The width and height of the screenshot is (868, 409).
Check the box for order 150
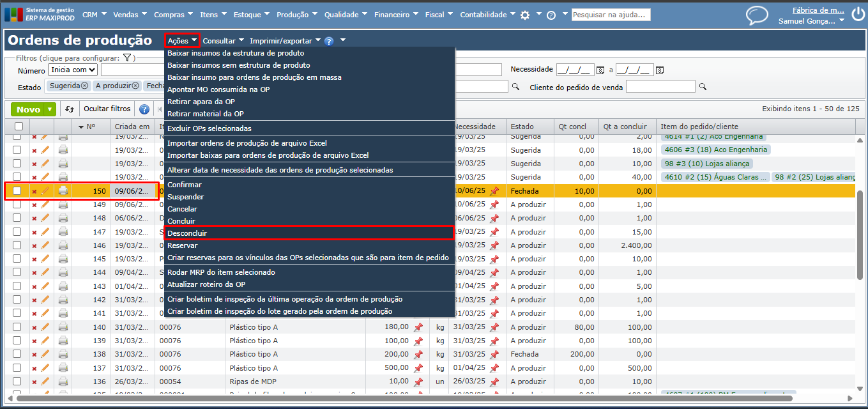(17, 191)
